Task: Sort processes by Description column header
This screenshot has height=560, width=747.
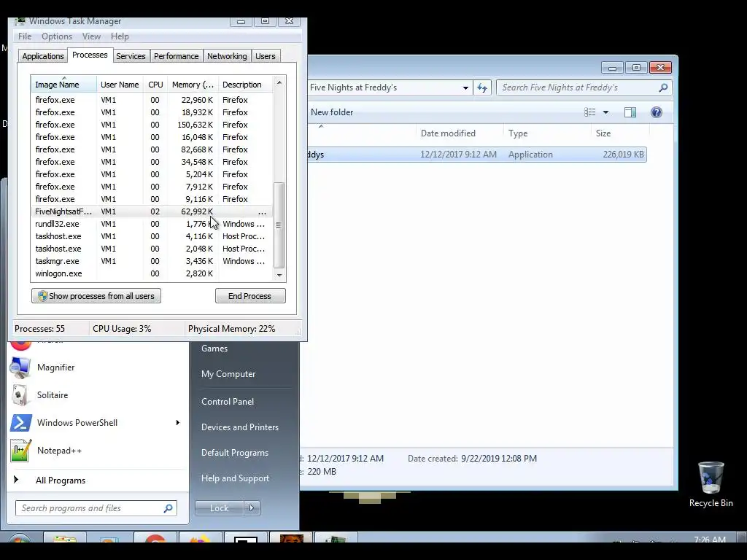Action: coord(245,85)
